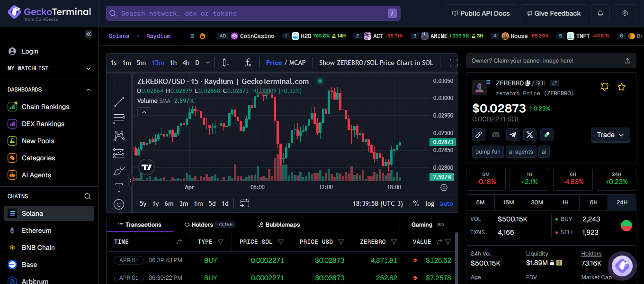Add ZEREBRO to favorites with the star

click(x=621, y=86)
